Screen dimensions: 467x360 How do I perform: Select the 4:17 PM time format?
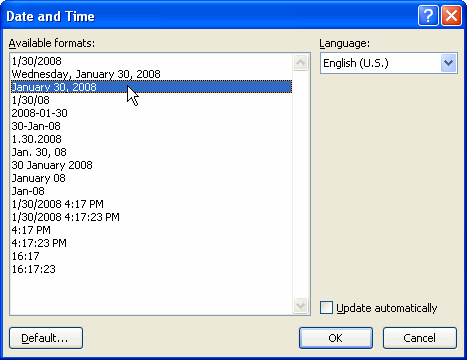152,230
